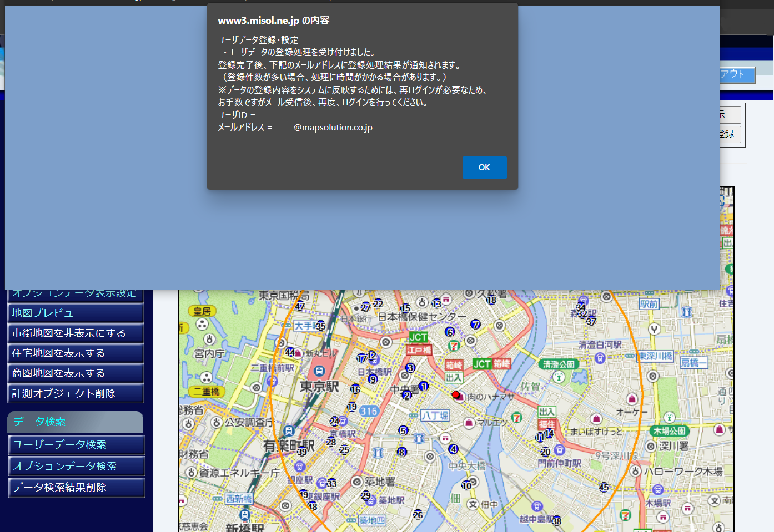
Task: Confirm the alert with the OK button
Action: click(x=484, y=167)
